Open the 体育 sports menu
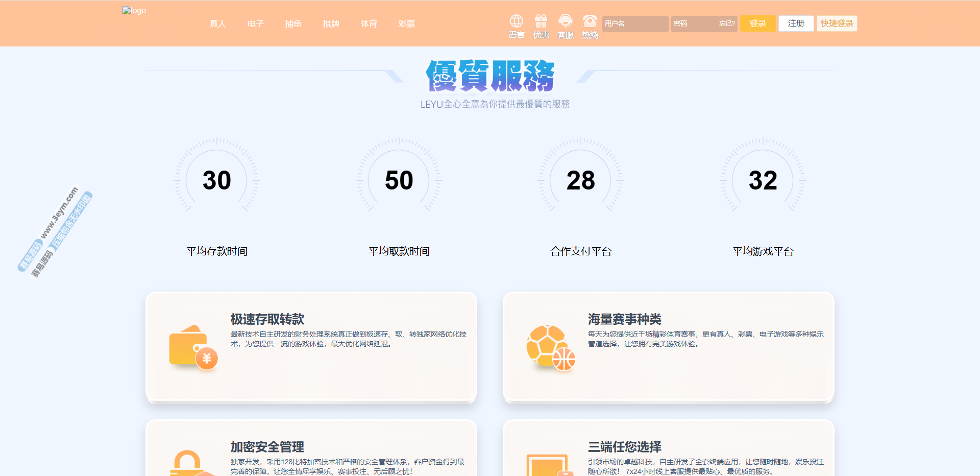This screenshot has height=476, width=980. (369, 24)
